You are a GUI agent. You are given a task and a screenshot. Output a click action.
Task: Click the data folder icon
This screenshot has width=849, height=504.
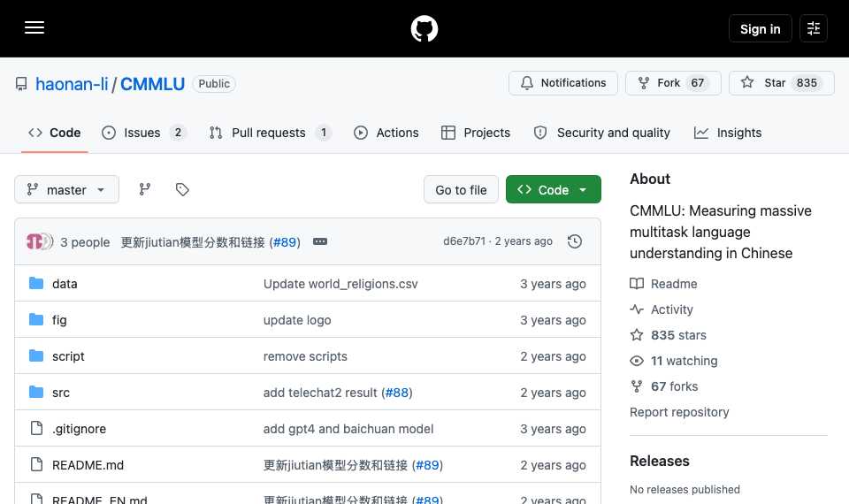click(x=36, y=283)
